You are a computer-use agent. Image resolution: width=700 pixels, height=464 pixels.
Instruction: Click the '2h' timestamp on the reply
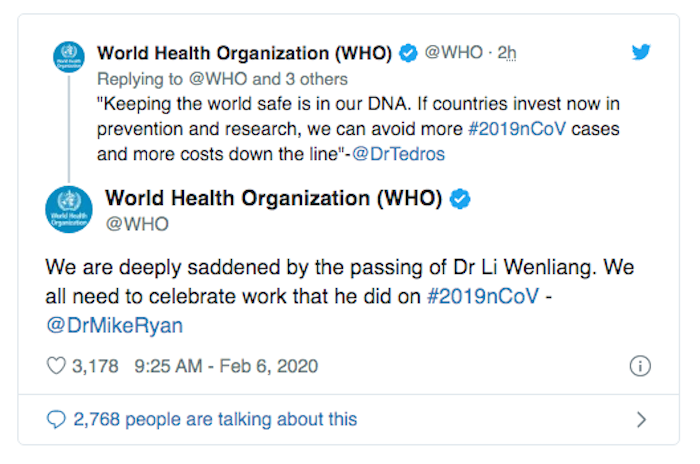[505, 53]
